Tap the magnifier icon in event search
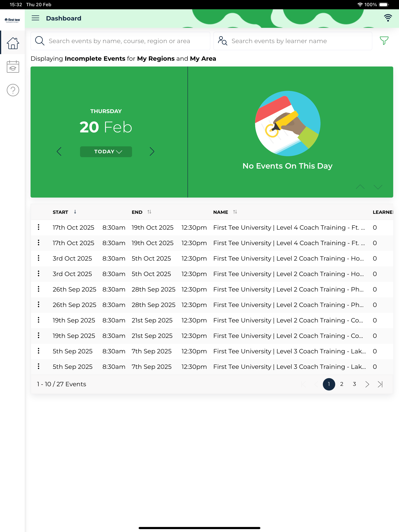The width and height of the screenshot is (399, 532). point(40,41)
